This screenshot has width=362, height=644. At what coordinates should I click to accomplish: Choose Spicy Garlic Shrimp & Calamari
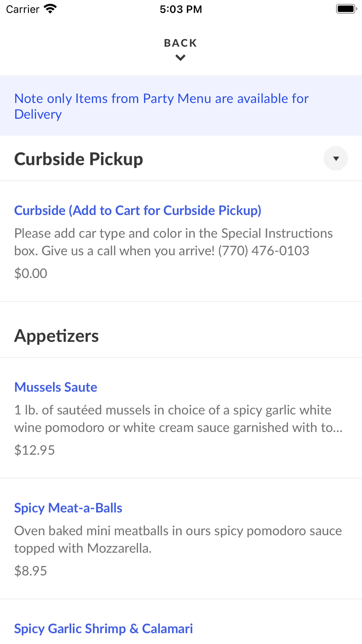[x=104, y=628]
